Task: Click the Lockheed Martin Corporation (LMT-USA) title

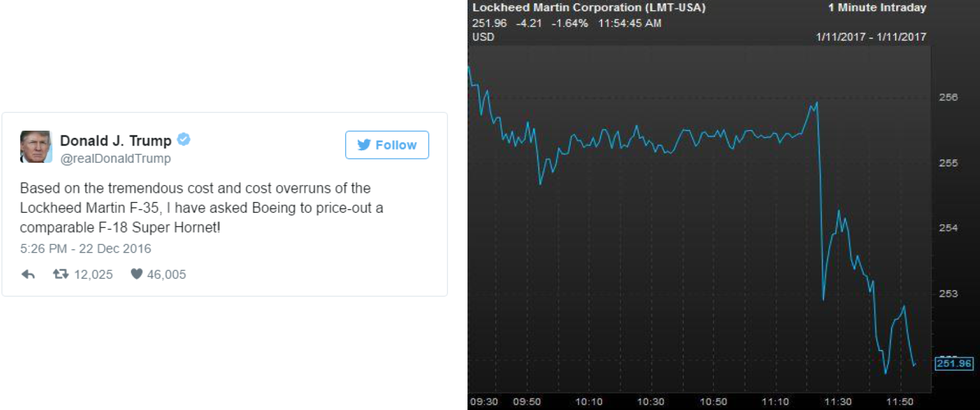Action: [589, 8]
